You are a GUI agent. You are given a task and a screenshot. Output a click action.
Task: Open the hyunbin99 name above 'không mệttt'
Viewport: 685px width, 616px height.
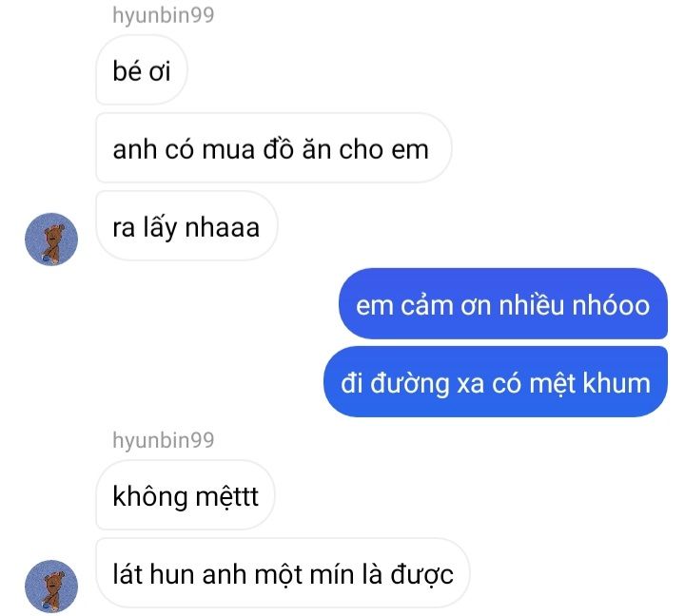tap(164, 439)
